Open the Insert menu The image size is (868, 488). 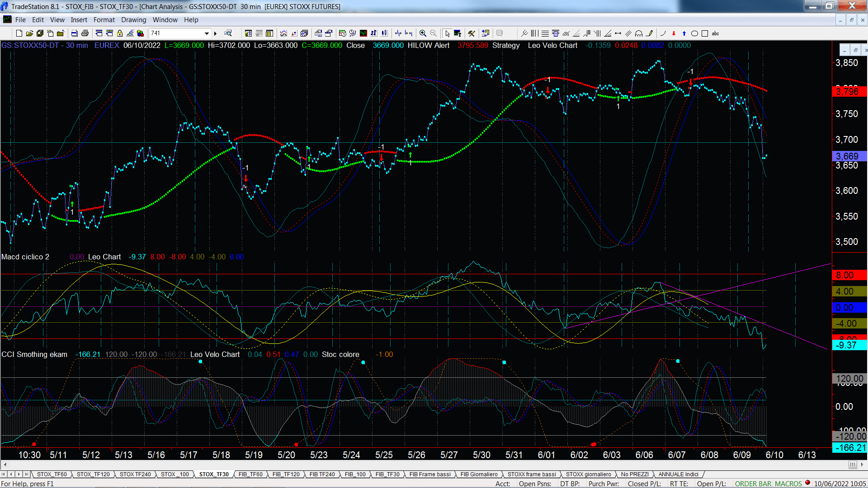pyautogui.click(x=79, y=20)
